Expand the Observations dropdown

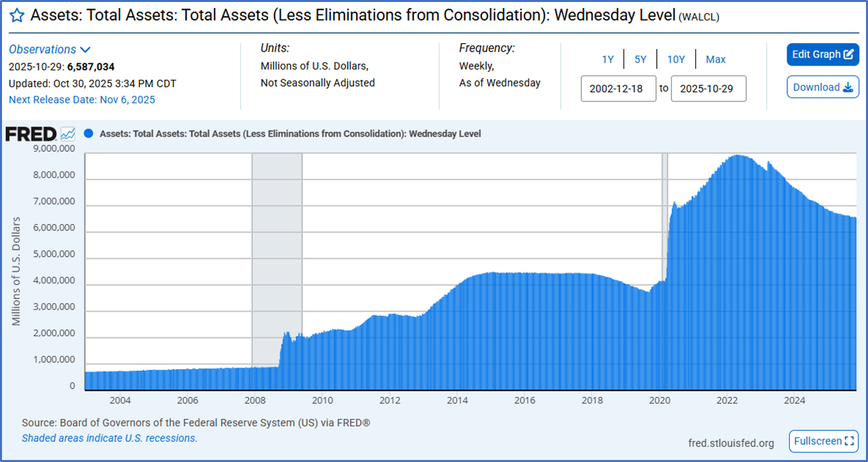pos(50,50)
